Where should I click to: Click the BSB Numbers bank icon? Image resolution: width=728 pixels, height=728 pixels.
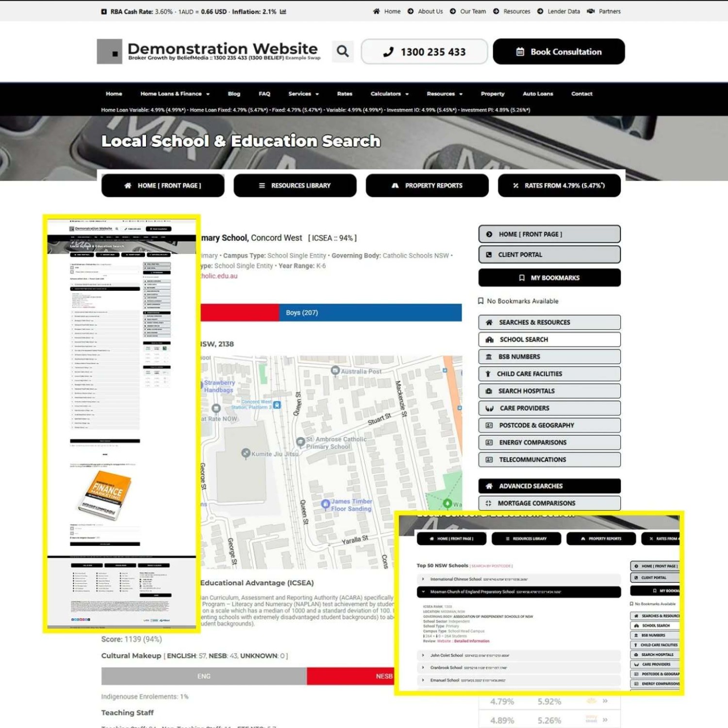coord(489,357)
